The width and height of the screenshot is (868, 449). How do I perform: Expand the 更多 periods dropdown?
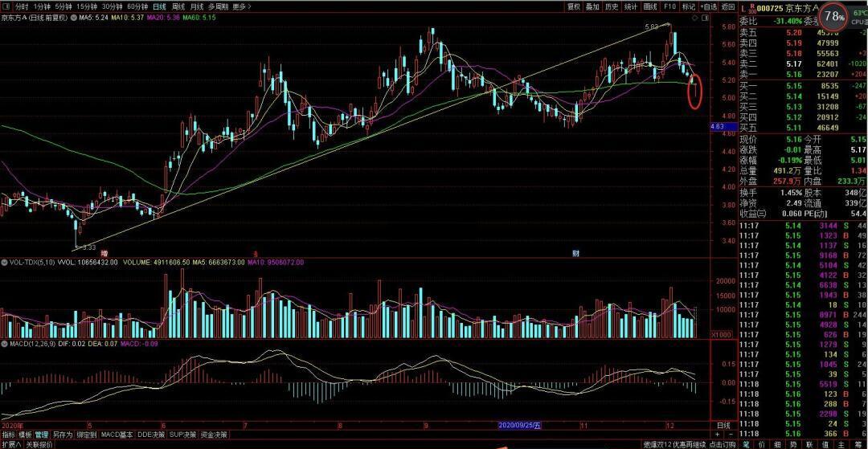[x=241, y=6]
